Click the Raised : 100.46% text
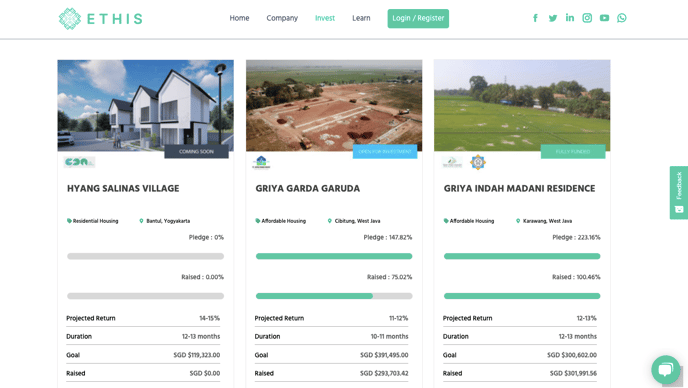Image resolution: width=688 pixels, height=388 pixels. (576, 277)
